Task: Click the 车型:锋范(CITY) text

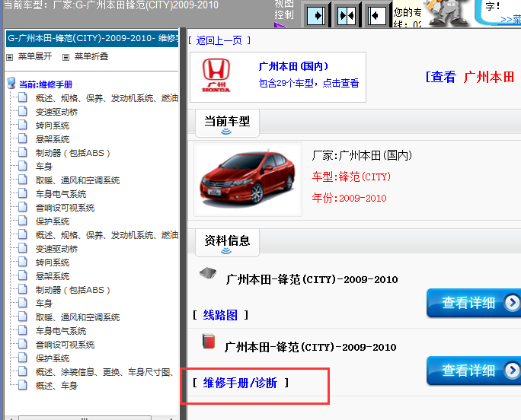Action: coord(351,177)
